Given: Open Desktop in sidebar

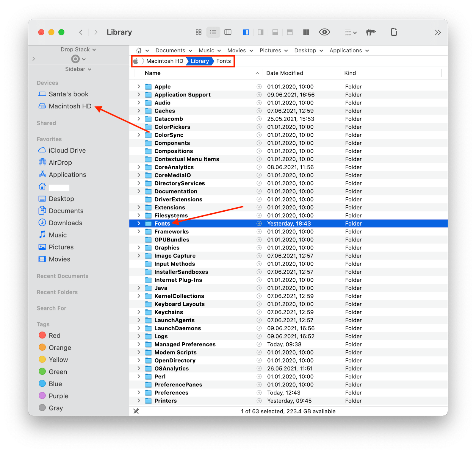Looking at the screenshot, I should coord(56,199).
